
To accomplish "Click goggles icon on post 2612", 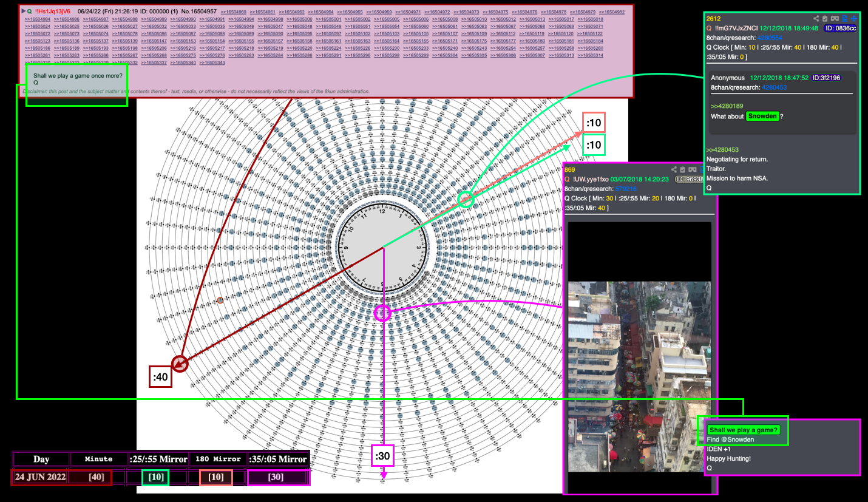I will pyautogui.click(x=835, y=19).
